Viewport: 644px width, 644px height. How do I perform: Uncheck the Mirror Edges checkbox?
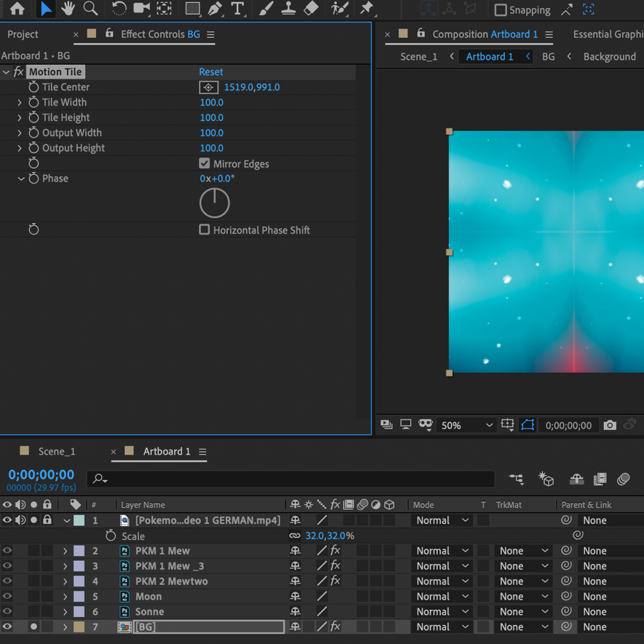[x=205, y=164]
